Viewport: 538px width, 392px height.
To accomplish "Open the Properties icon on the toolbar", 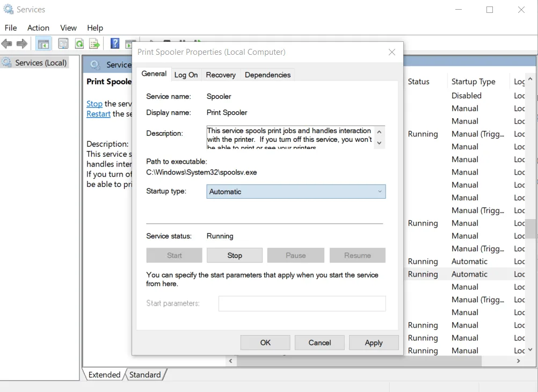I will pos(63,43).
